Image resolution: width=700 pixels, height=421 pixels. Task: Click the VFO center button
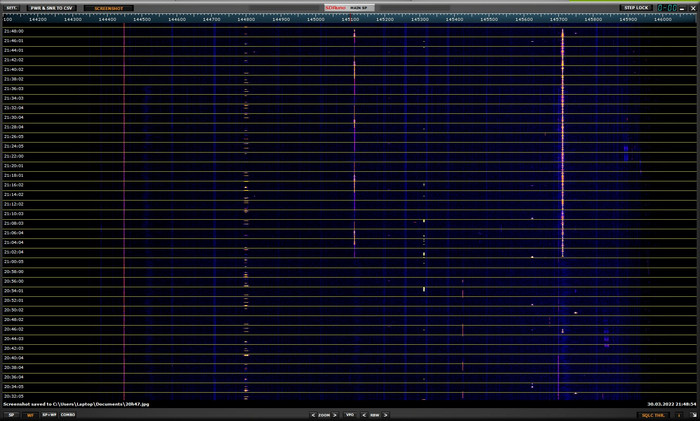[x=350, y=415]
